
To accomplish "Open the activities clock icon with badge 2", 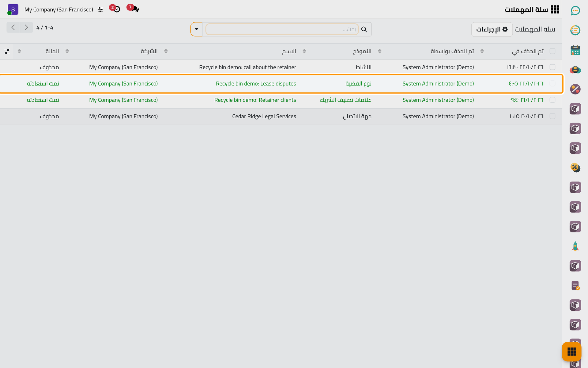I will (x=115, y=9).
